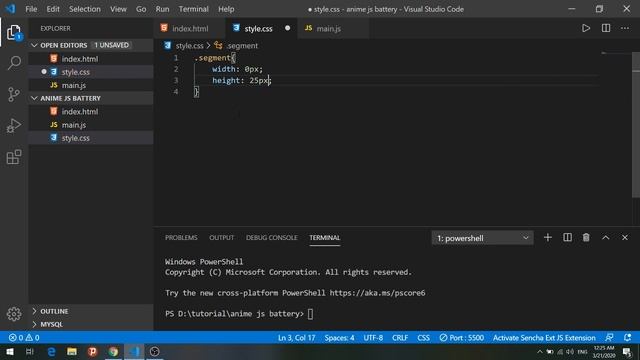
Task: Open Task View on taskbar
Action: (x=29, y=351)
